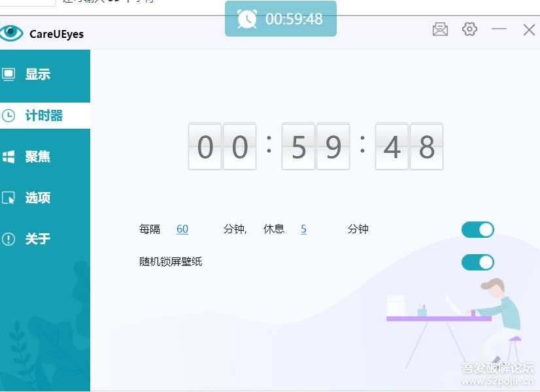Click the input field at top-left corner

pyautogui.click(x=26, y=3)
